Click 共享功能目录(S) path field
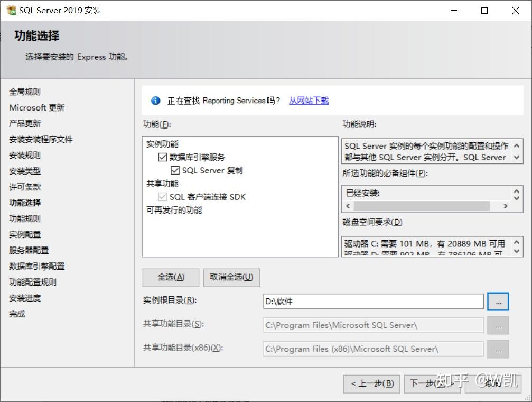This screenshot has height=402, width=532. coord(373,325)
